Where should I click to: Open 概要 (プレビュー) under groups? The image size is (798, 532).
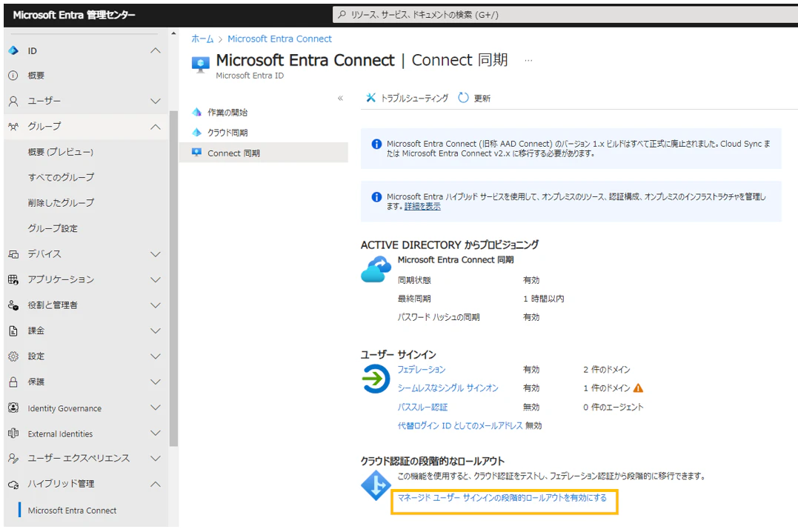(x=61, y=152)
